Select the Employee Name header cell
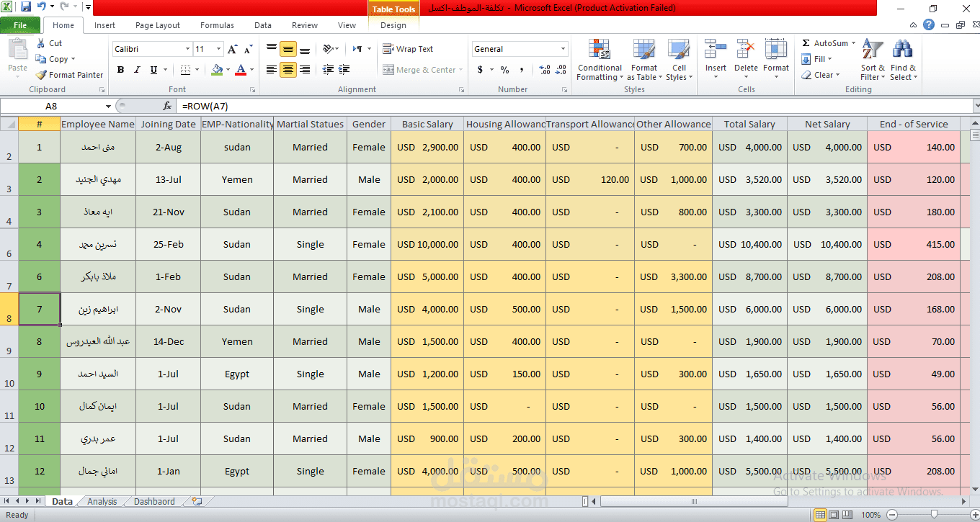This screenshot has width=980, height=522. [98, 124]
